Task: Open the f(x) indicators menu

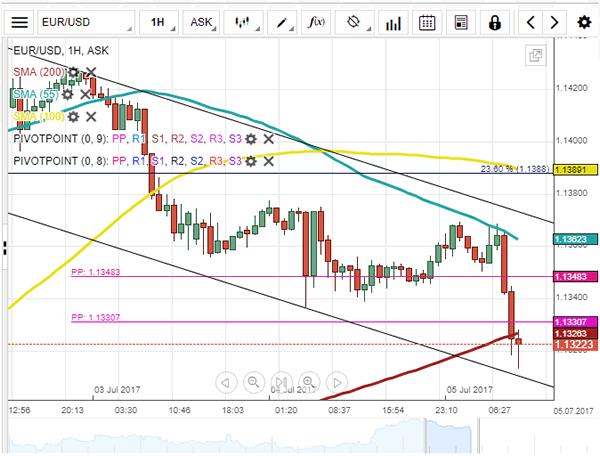Action: point(316,23)
